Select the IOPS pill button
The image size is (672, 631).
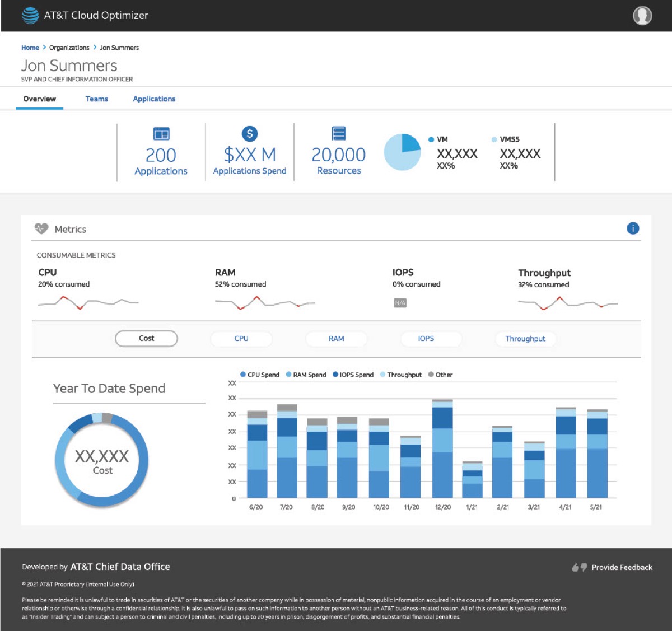coord(426,338)
